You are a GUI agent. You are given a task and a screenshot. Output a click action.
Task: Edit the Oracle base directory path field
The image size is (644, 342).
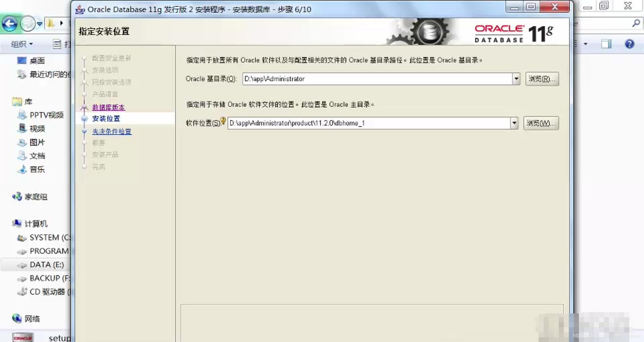coord(377,79)
